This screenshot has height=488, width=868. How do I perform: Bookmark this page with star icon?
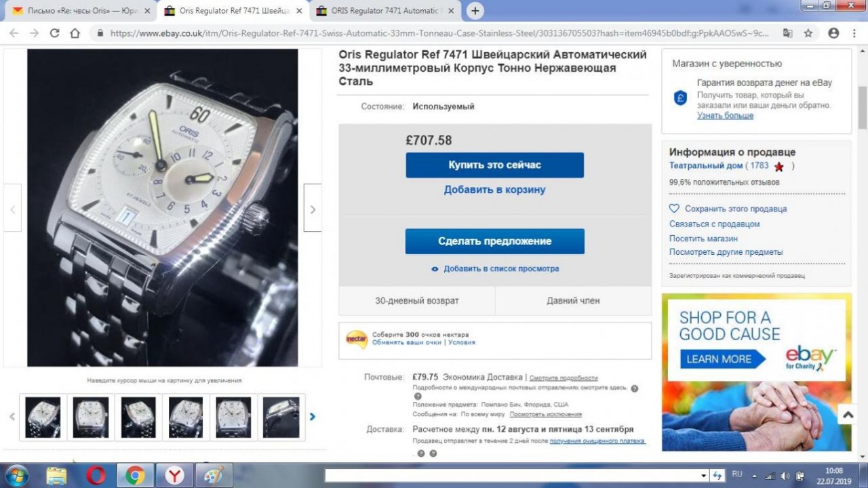808,33
